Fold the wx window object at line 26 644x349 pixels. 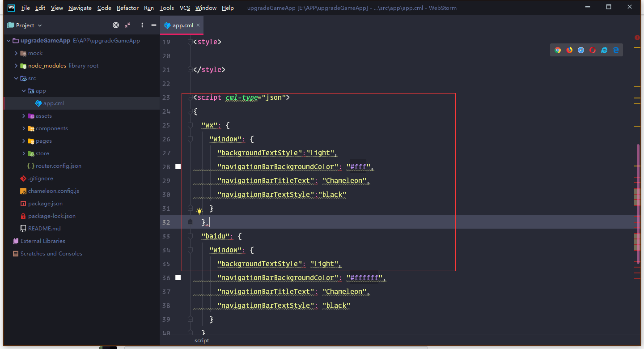tap(190, 139)
